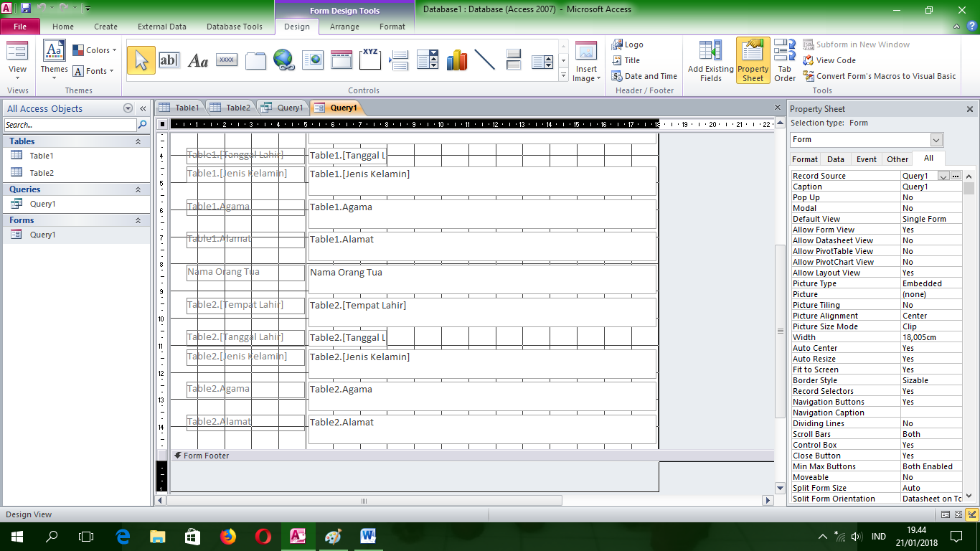Open the File menu
This screenshot has width=980, height=551.
click(20, 26)
